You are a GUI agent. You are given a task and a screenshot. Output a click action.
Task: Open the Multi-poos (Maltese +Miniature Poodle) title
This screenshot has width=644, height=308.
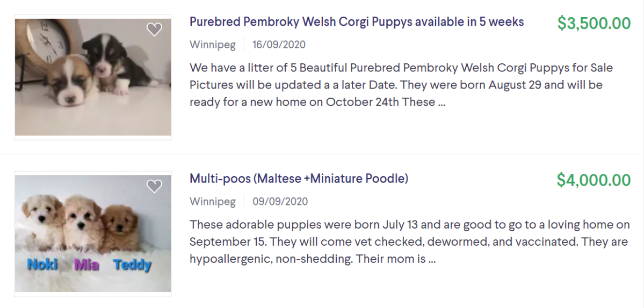pyautogui.click(x=299, y=179)
